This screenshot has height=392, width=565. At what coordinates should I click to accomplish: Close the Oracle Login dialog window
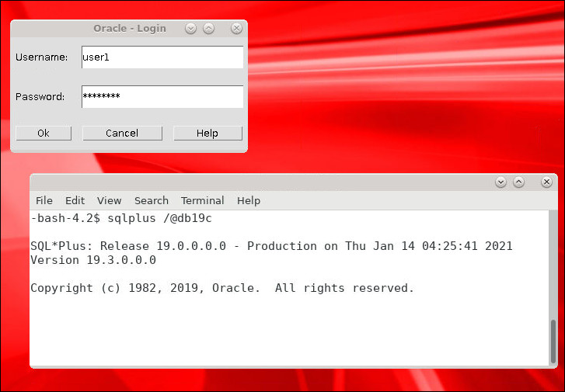(x=236, y=29)
